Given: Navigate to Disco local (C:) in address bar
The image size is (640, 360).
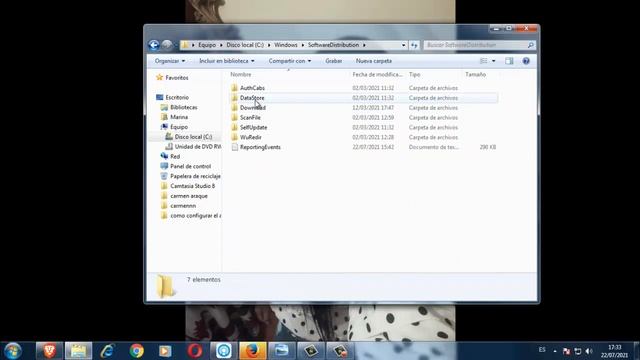Looking at the screenshot, I should pyautogui.click(x=245, y=45).
